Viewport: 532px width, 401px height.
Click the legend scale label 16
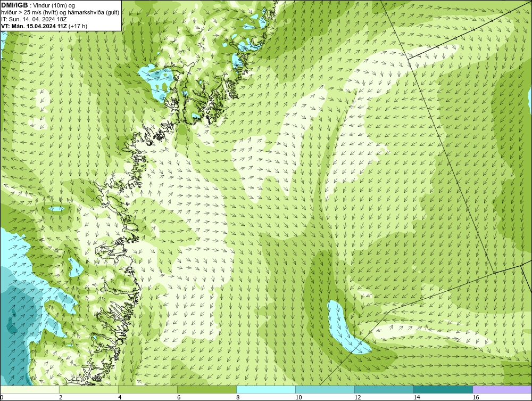pyautogui.click(x=476, y=397)
